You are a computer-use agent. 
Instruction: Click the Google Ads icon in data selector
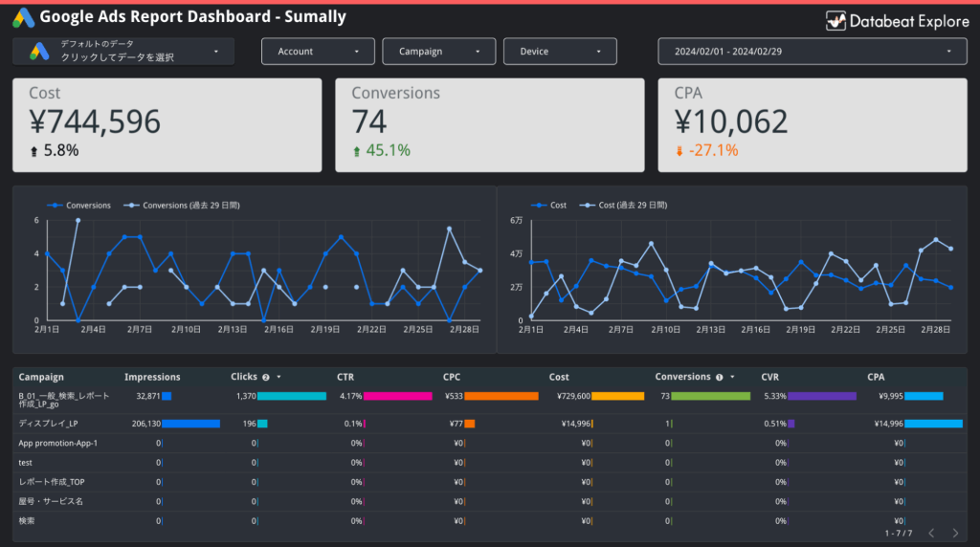[x=39, y=52]
